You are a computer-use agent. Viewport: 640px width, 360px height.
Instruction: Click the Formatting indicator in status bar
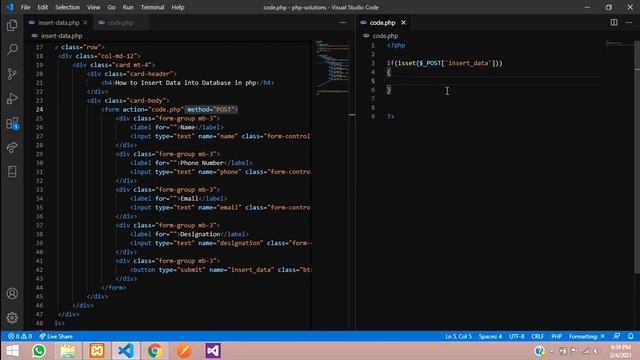point(587,336)
